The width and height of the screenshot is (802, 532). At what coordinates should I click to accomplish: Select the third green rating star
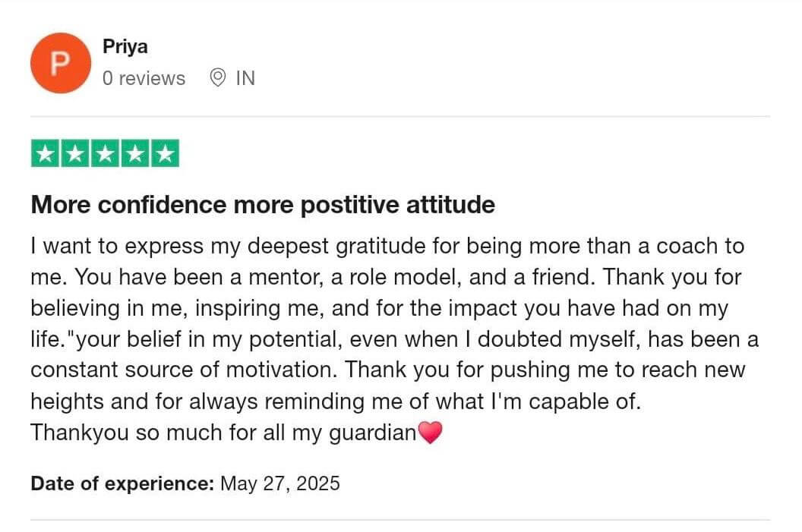coord(105,153)
